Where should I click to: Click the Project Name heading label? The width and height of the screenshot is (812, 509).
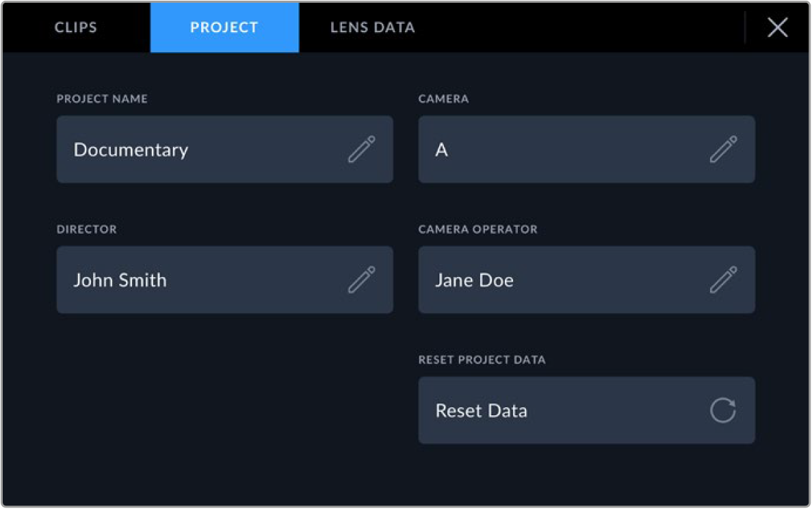point(102,99)
